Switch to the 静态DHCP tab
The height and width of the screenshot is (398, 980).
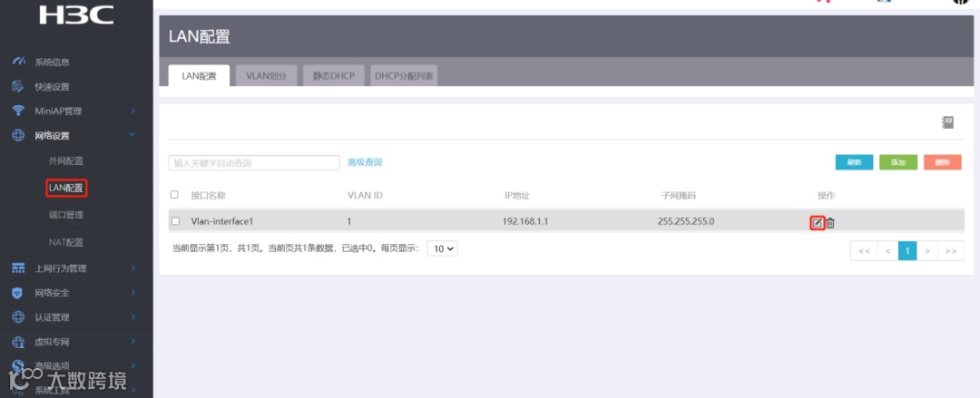pyautogui.click(x=334, y=76)
